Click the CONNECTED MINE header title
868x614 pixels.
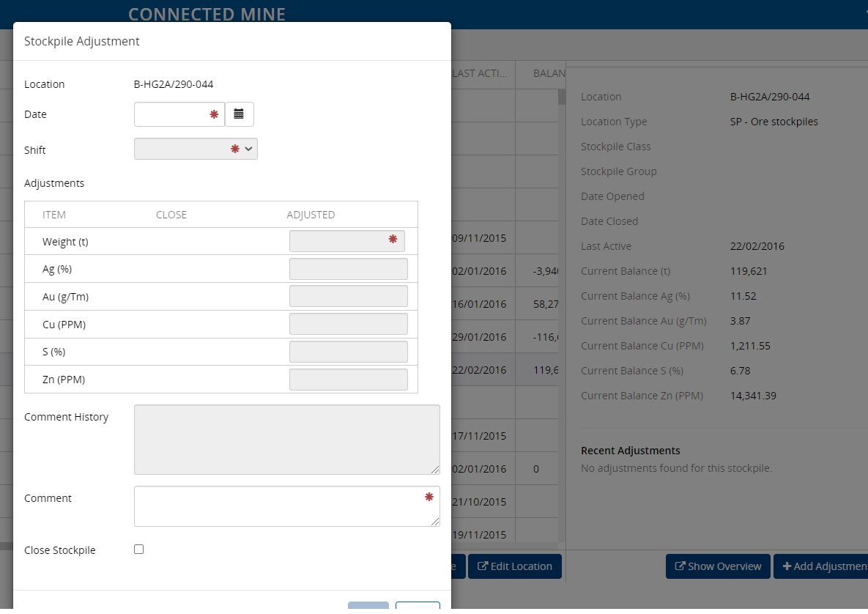coord(207,14)
